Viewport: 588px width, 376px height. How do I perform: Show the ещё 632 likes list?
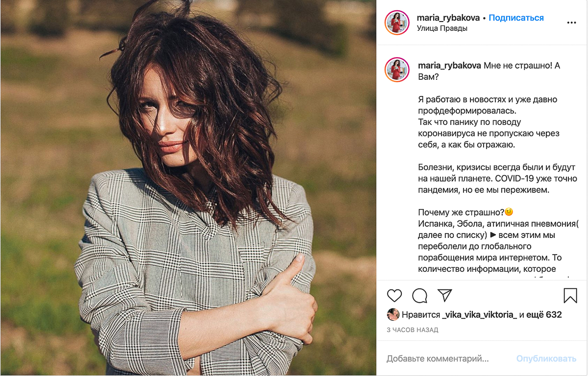[x=544, y=315]
